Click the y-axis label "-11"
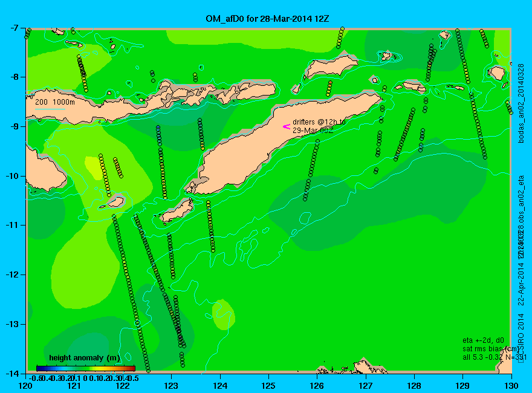 coord(13,226)
